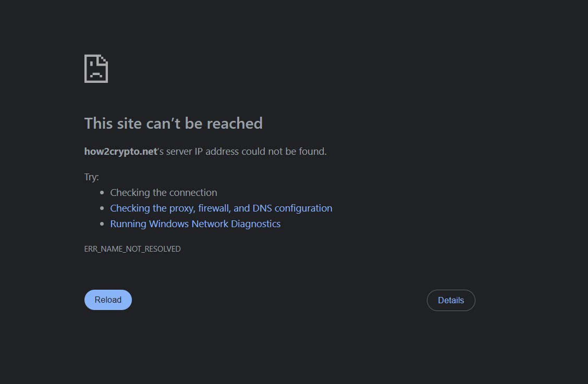Select the ERR_NAME_NOT_RESOLVED error code

point(132,249)
